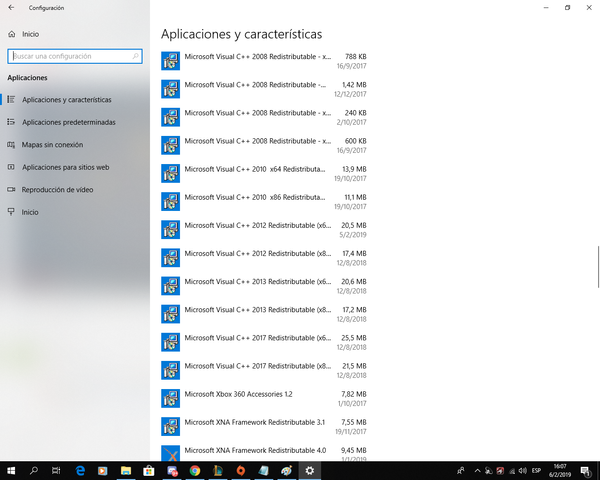Open the Action Center notifications icon
Image resolution: width=600 pixels, height=480 pixels.
pos(585,470)
